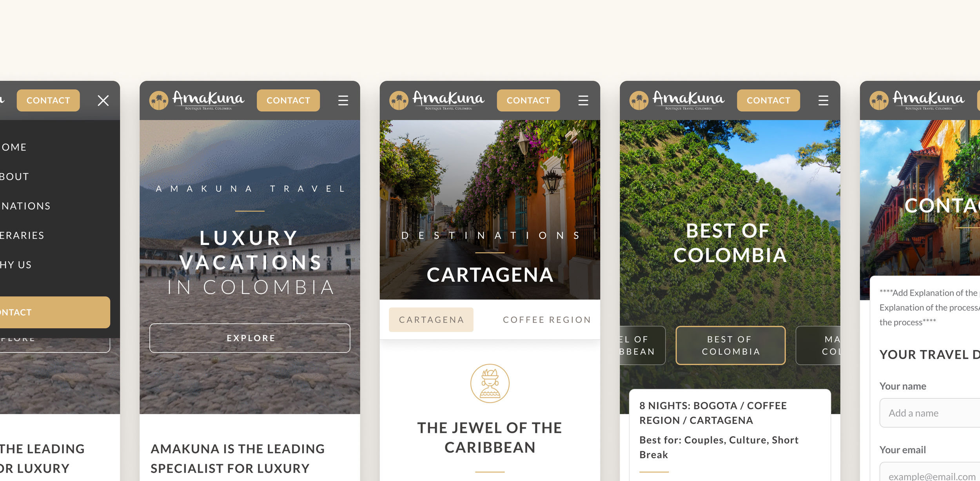Open hamburger menu on Luxury Vacations screen

(x=343, y=101)
